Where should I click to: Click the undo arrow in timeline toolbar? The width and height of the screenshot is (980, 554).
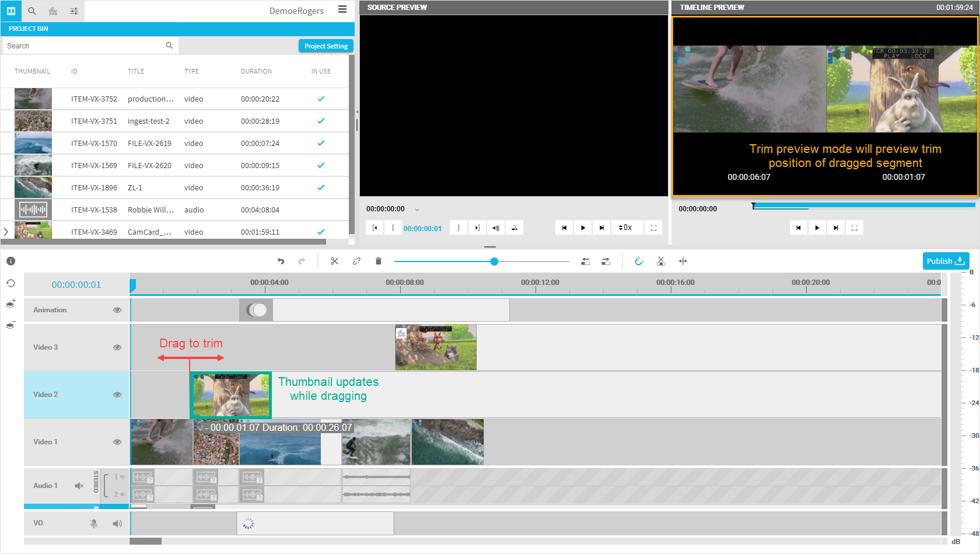281,261
